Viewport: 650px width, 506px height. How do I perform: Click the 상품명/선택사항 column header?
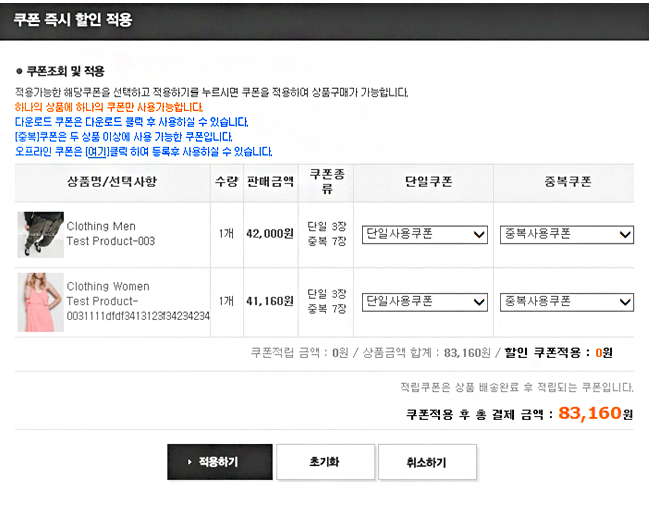[112, 182]
